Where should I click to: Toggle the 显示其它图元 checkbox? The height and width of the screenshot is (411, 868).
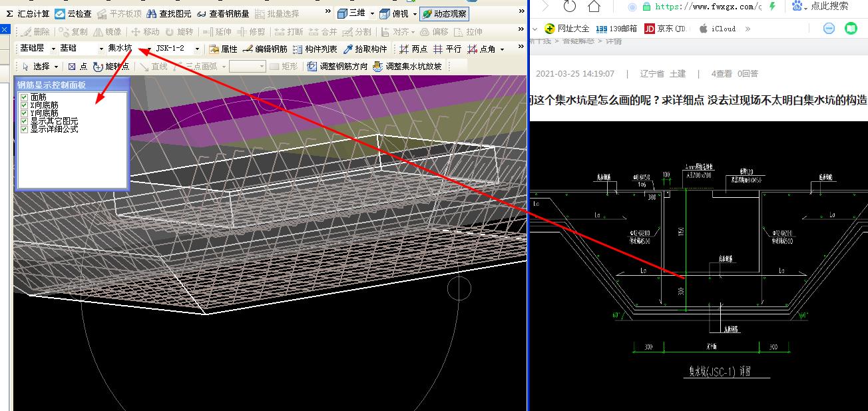[25, 121]
